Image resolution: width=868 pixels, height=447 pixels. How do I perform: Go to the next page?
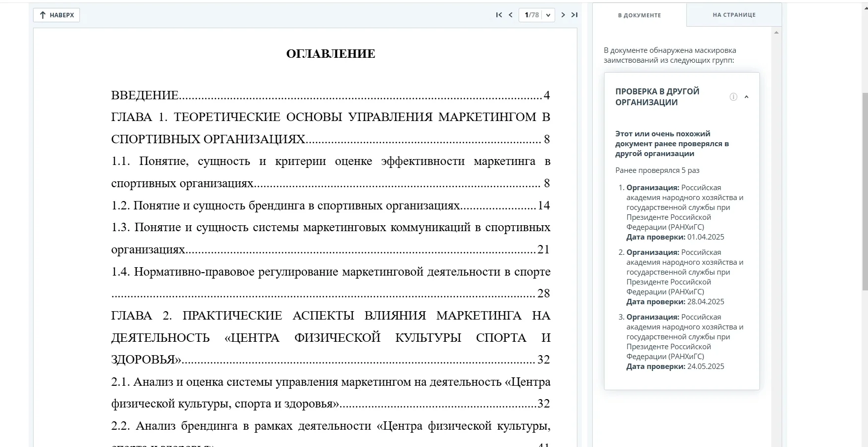(563, 15)
